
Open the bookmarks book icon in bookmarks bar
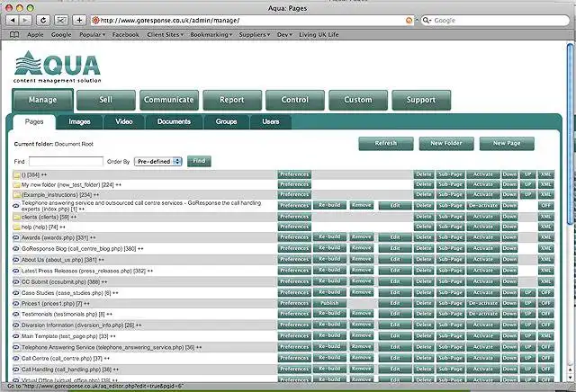[x=14, y=34]
